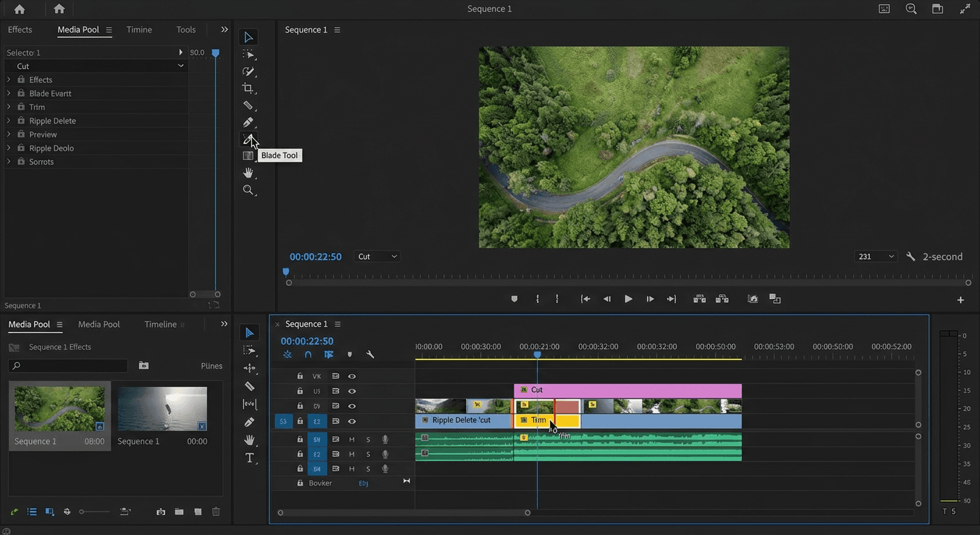Image resolution: width=980 pixels, height=535 pixels.
Task: Hide the CV video track
Action: (352, 406)
